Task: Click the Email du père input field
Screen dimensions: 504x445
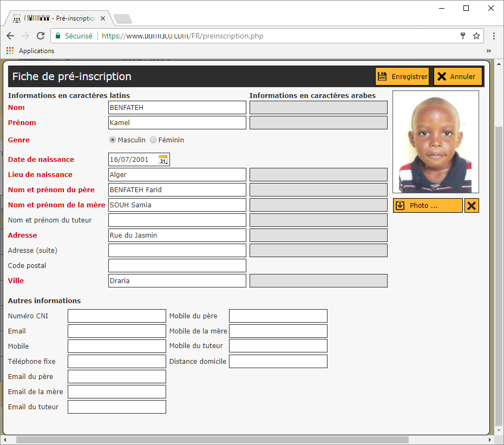Action: [x=117, y=376]
